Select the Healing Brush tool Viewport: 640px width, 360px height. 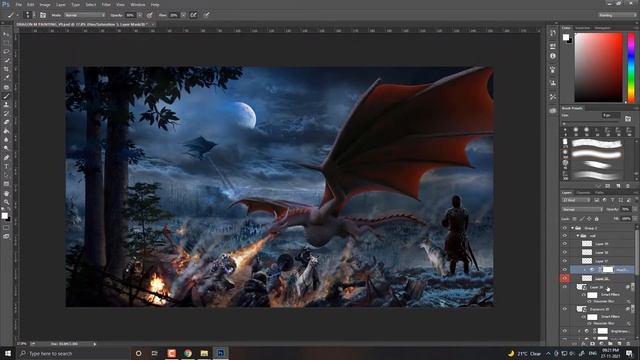[6, 87]
